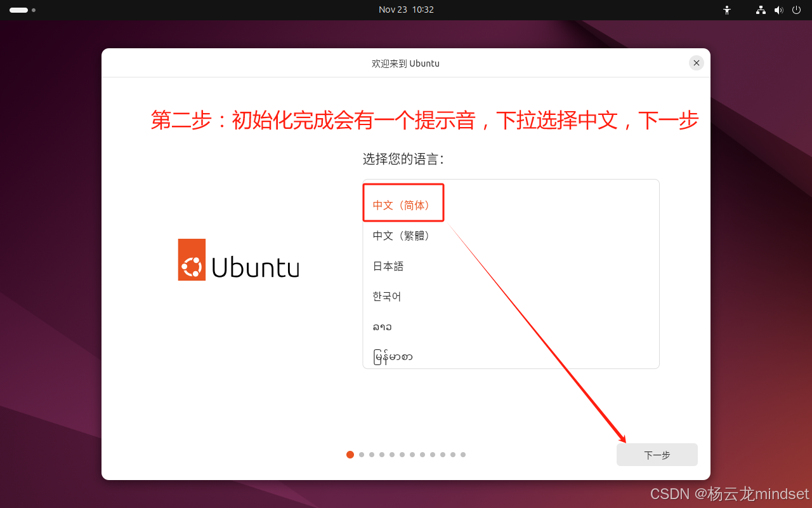
Task: Select 中文（简体）as the system language
Action: click(402, 203)
